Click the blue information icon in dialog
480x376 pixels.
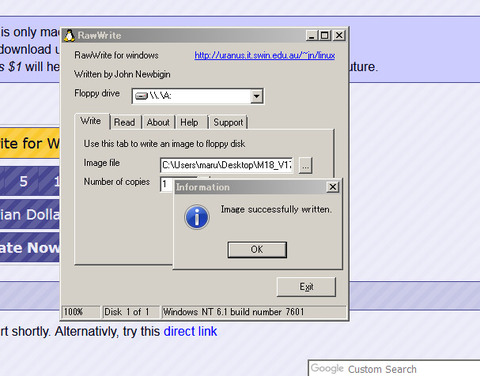coord(197,217)
